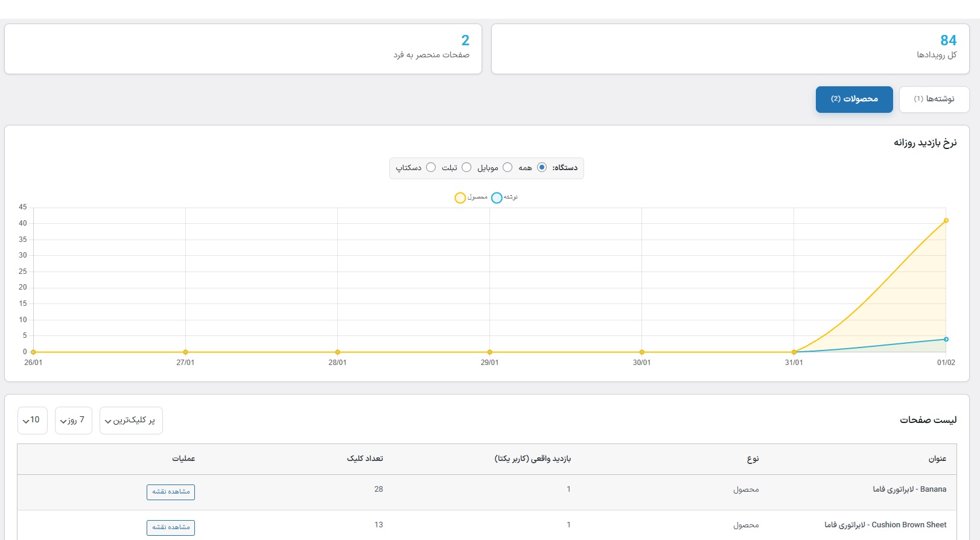Click the نوع column header
Viewport: 980px width, 540px height.
pyautogui.click(x=752, y=459)
